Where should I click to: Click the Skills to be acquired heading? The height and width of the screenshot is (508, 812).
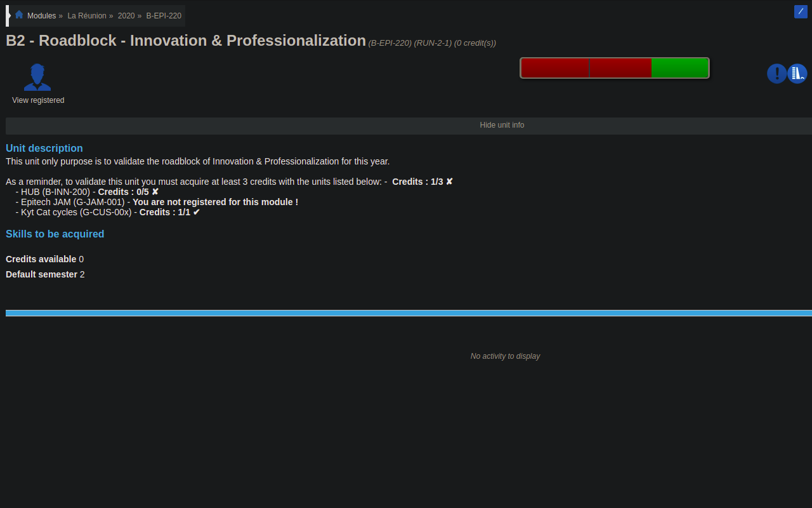(x=55, y=234)
